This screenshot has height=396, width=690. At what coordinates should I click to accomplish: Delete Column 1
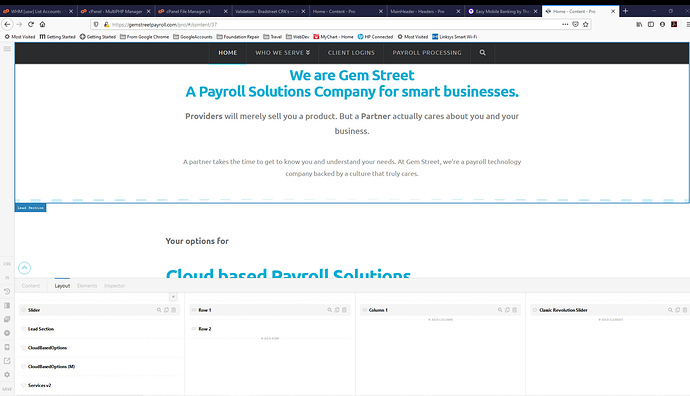515,310
